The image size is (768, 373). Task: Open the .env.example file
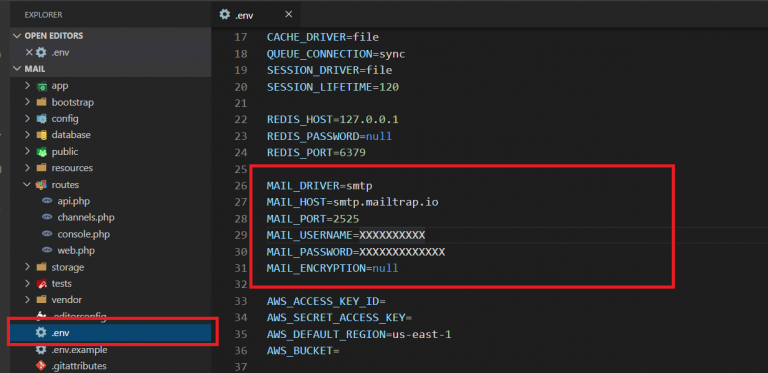[79, 350]
